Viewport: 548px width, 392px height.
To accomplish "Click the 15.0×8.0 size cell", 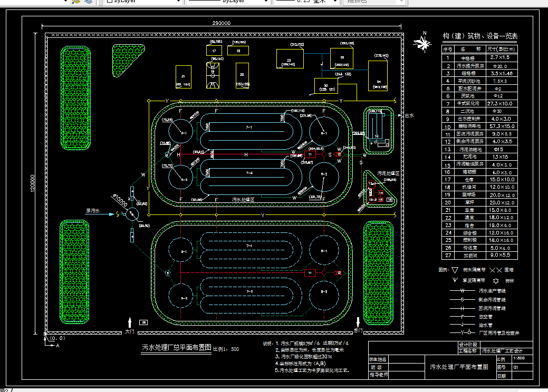I will (500, 210).
